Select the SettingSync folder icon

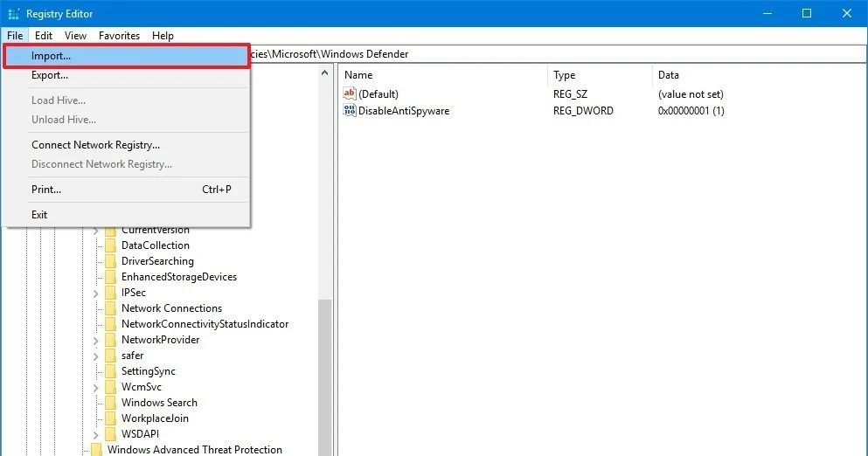pyautogui.click(x=110, y=371)
